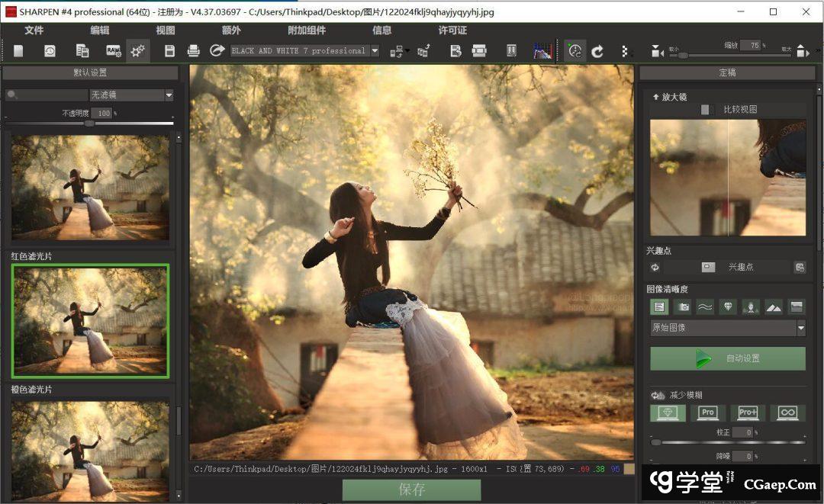
Task: Click the floppy disk save icon
Action: [170, 51]
